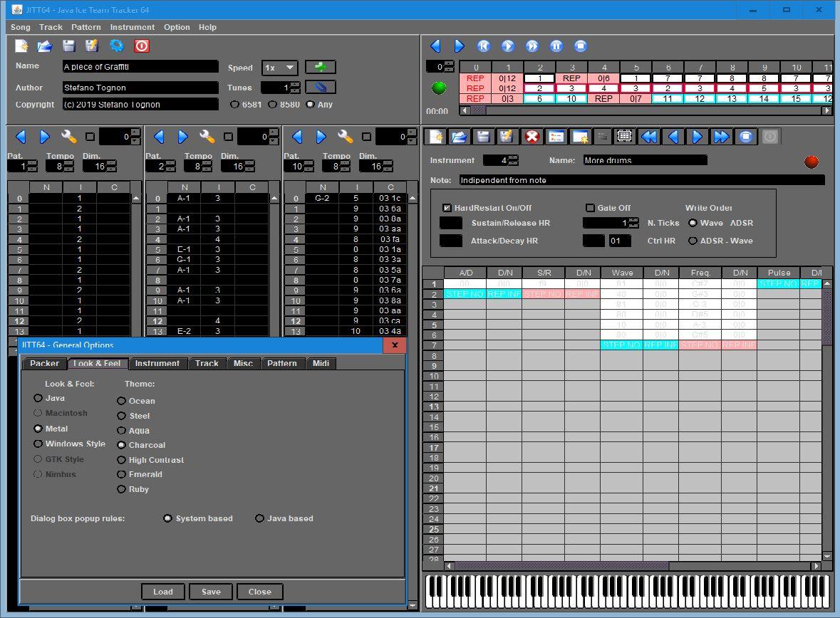
Task: Select the Ocean theme radio button
Action: (x=122, y=401)
